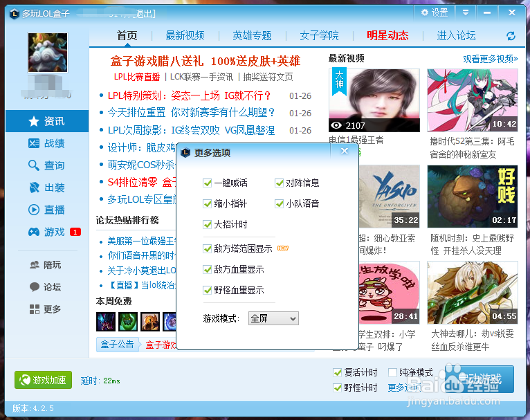Viewport: 530px width, 420px height.
Task: Open forum post 关于冷小莫退出
Action: point(142,271)
